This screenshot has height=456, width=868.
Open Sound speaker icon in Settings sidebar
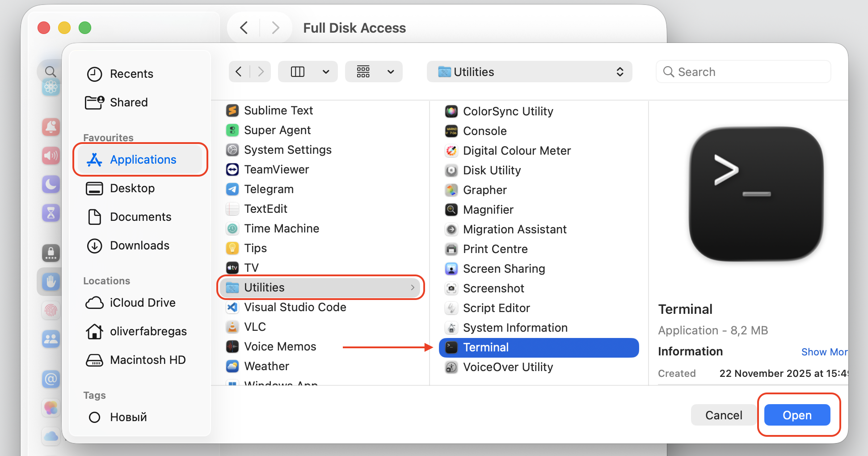click(51, 156)
